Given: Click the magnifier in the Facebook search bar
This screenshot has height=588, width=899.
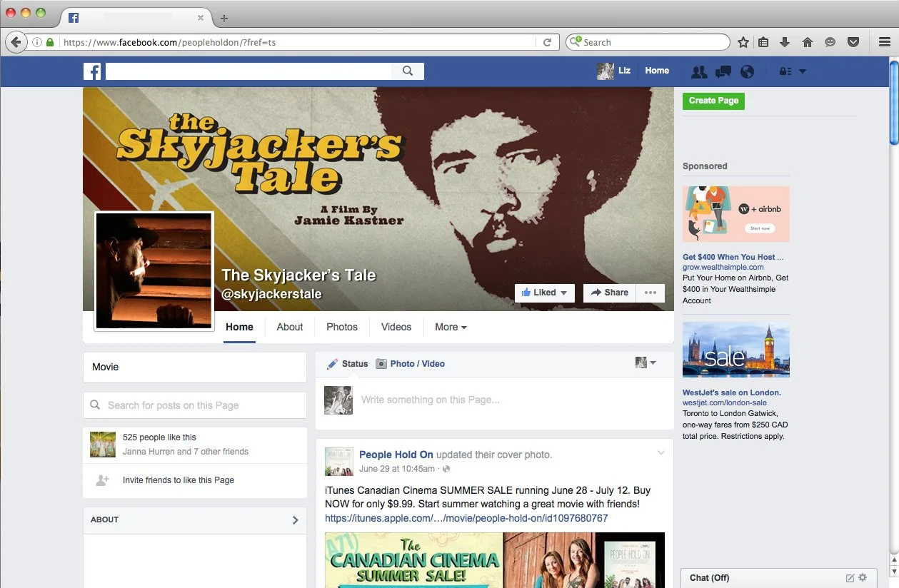Looking at the screenshot, I should tap(408, 71).
